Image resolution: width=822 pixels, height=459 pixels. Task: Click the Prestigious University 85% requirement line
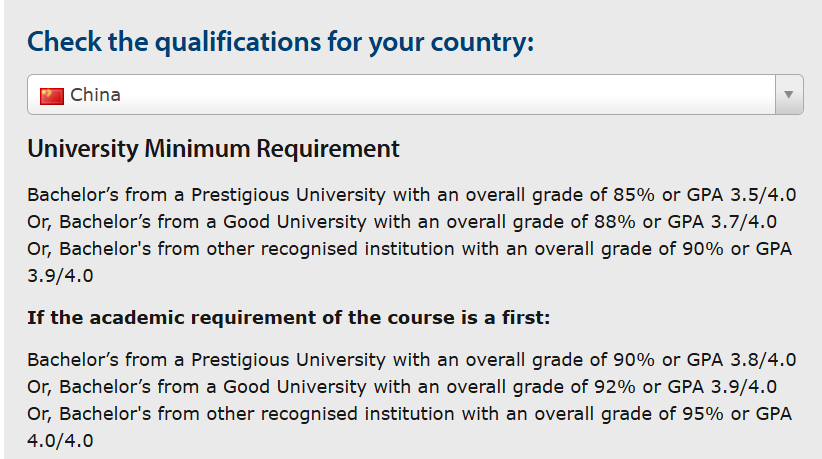412,195
